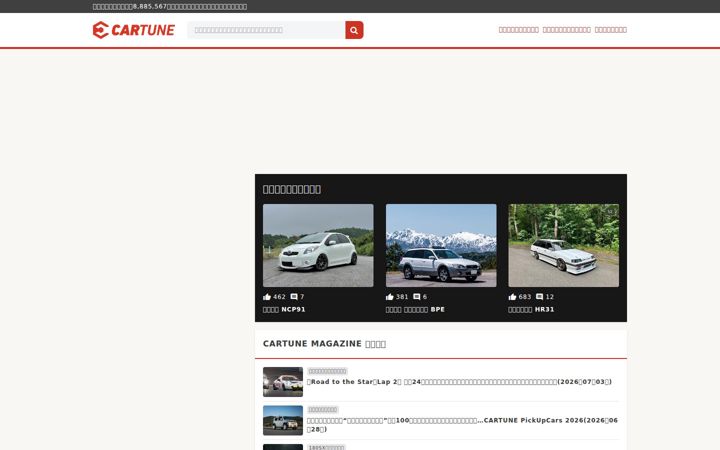Viewport: 720px width, 450px height.
Task: Open the HR31 car title link
Action: point(531,309)
